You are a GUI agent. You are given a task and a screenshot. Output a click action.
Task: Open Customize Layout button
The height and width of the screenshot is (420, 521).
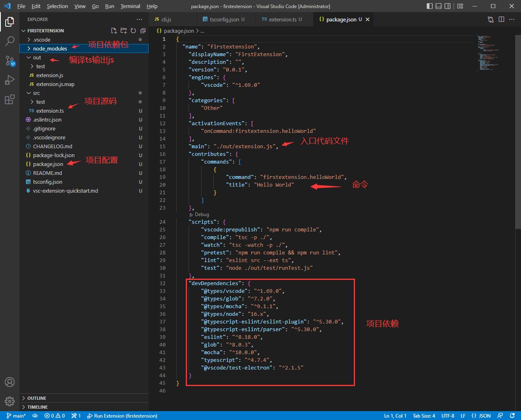460,6
